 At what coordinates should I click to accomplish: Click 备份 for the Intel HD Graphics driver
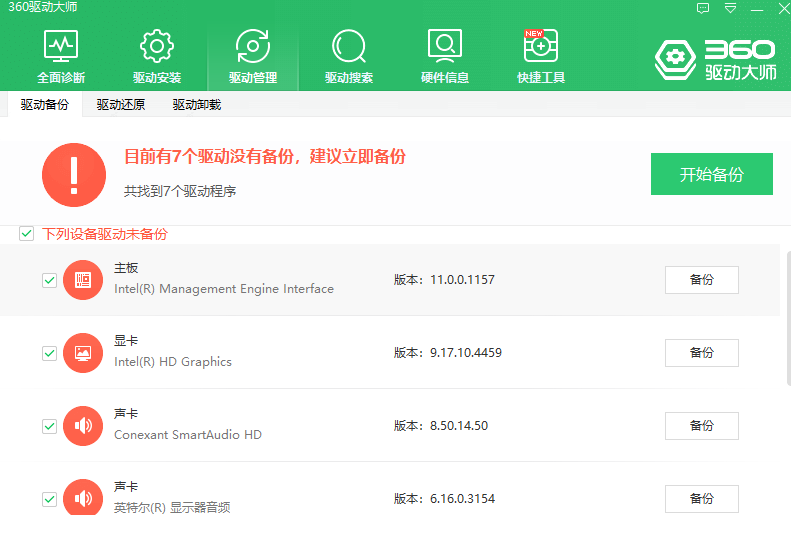point(701,353)
